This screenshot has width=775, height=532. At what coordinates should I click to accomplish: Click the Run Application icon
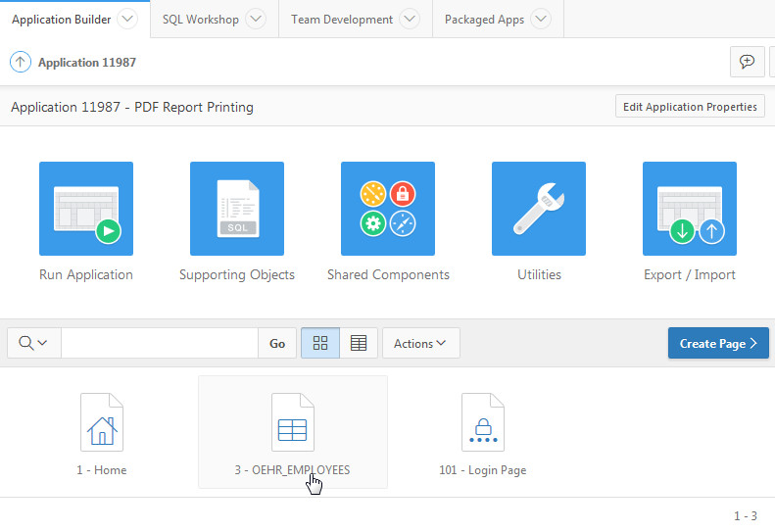click(86, 209)
